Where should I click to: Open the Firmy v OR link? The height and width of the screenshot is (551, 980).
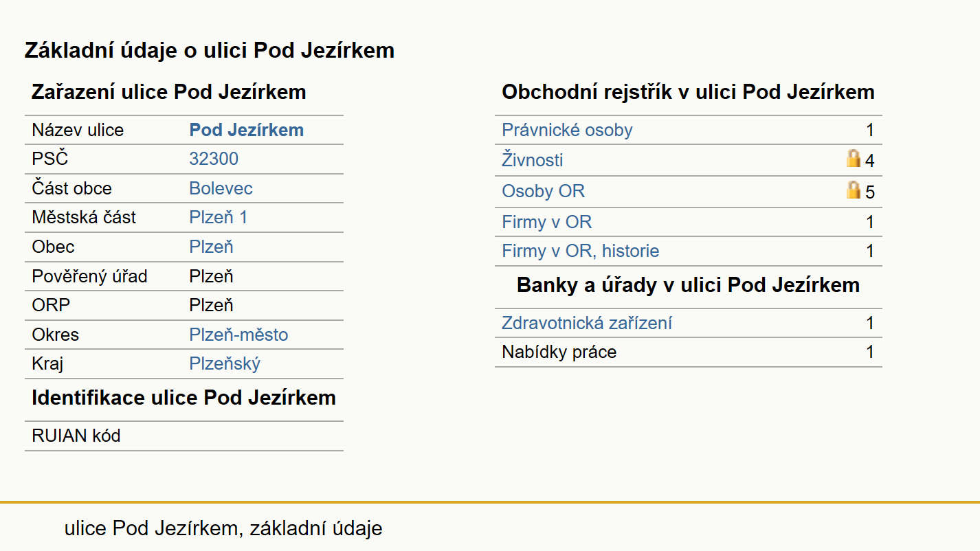[546, 222]
